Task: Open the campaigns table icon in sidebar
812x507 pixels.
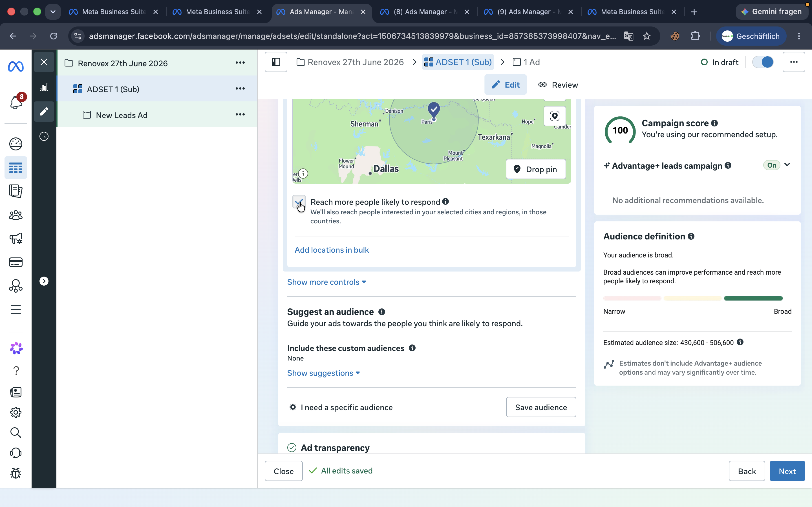Action: (x=16, y=168)
